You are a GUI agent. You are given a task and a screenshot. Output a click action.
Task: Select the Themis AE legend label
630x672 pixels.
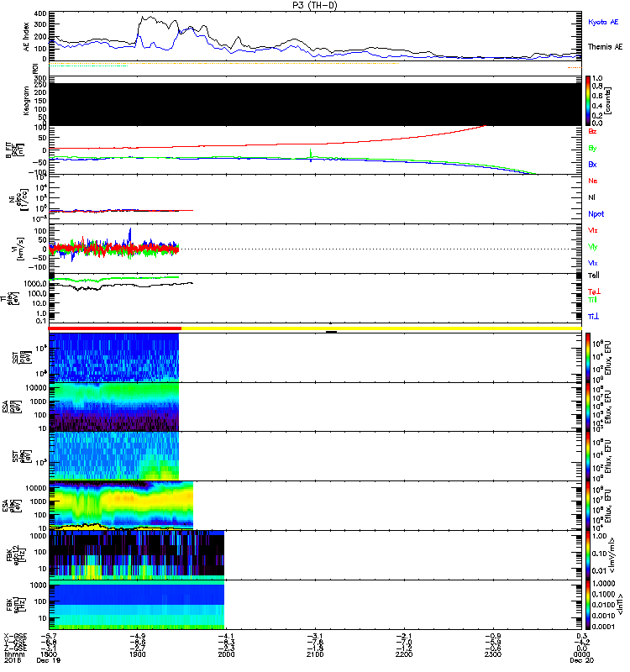pyautogui.click(x=605, y=47)
